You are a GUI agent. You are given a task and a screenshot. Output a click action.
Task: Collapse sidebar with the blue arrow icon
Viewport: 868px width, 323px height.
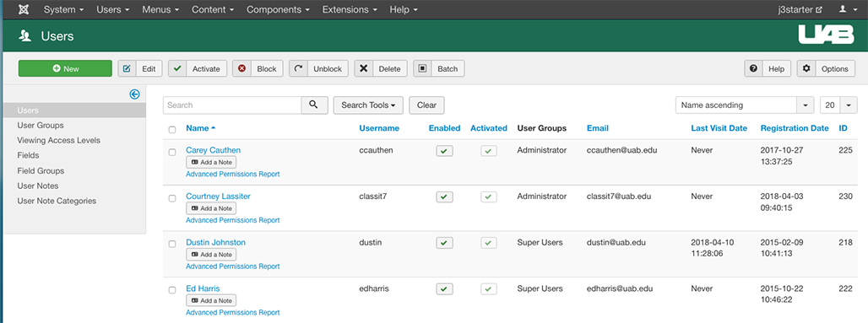tap(134, 94)
